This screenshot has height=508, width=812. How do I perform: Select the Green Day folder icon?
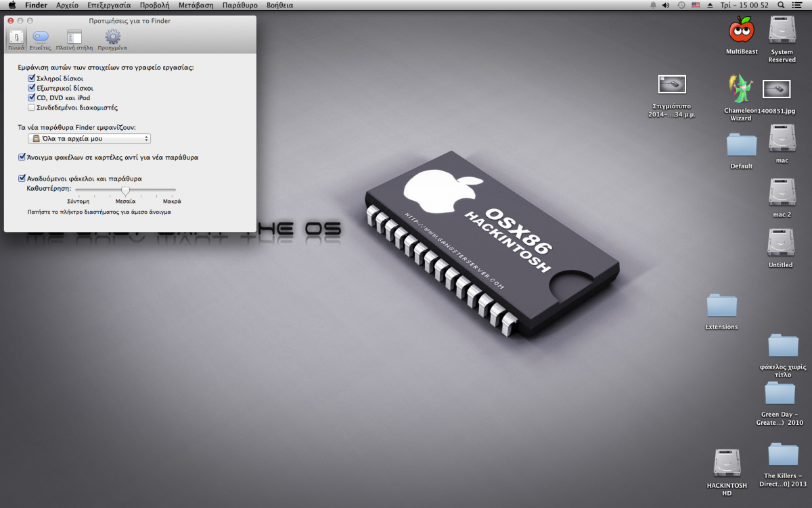pyautogui.click(x=780, y=393)
